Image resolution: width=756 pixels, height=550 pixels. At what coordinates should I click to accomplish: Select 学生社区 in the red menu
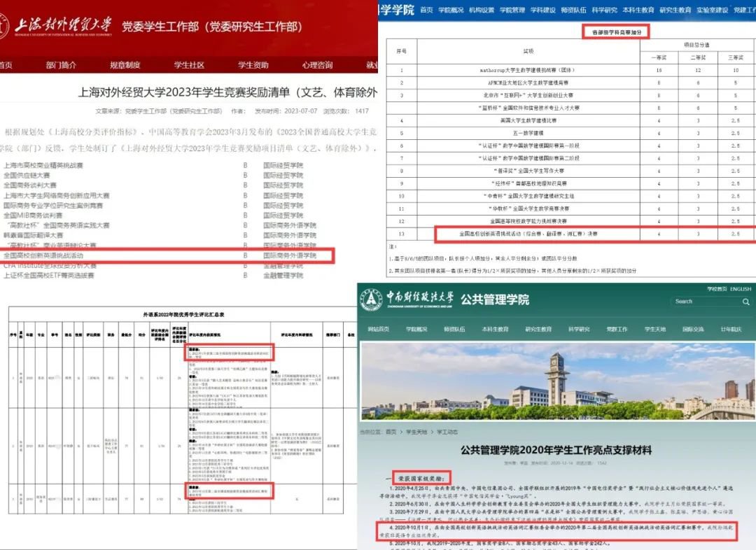189,65
